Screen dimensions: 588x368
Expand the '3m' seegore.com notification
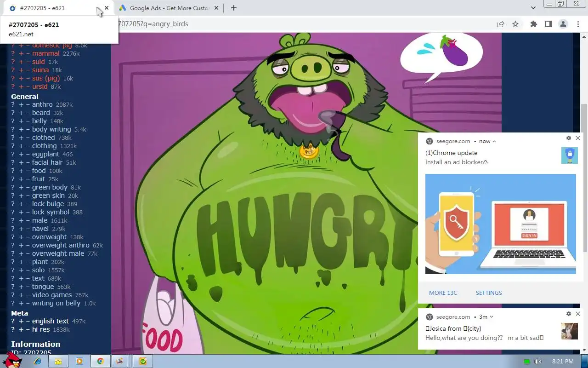pos(492,317)
